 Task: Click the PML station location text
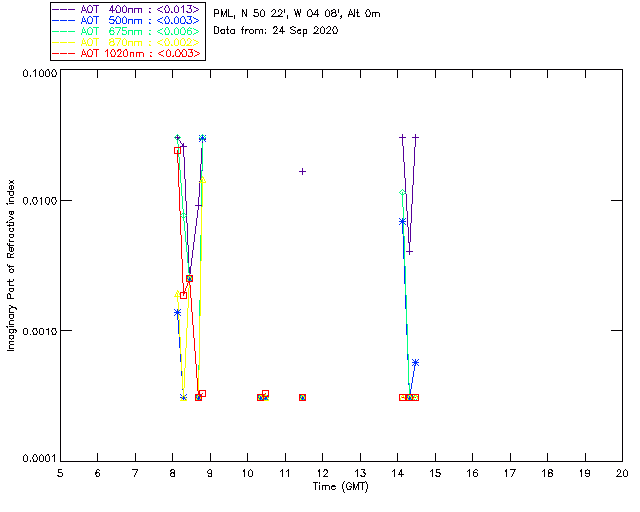[x=296, y=14]
